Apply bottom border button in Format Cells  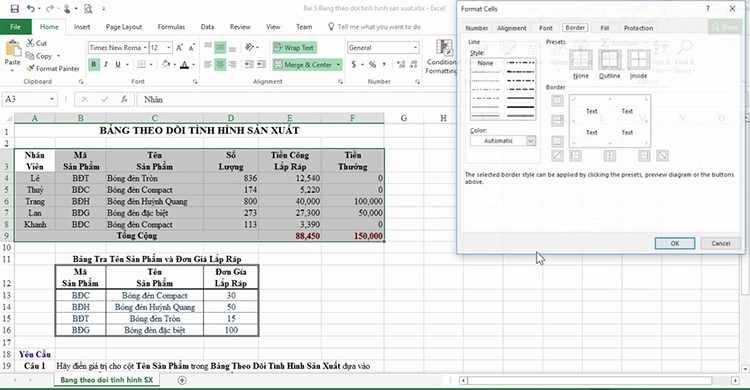tap(557, 141)
